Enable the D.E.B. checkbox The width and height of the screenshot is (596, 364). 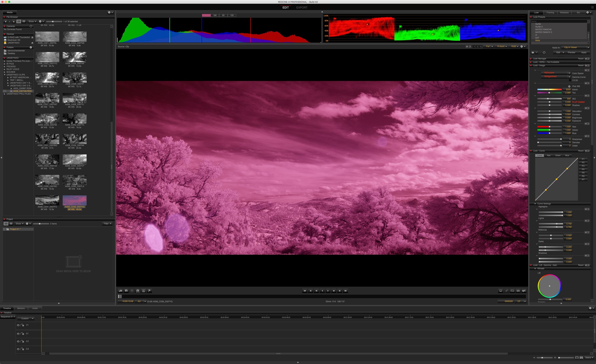tap(570, 80)
